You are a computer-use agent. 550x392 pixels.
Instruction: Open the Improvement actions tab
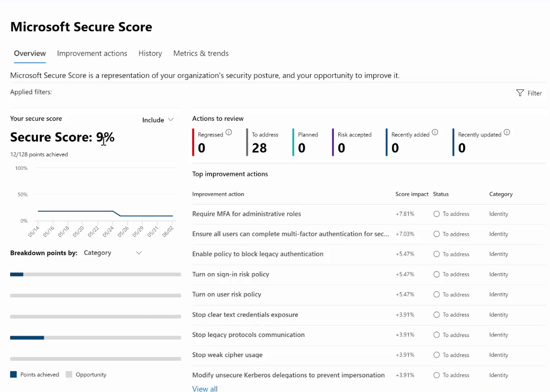(x=92, y=54)
